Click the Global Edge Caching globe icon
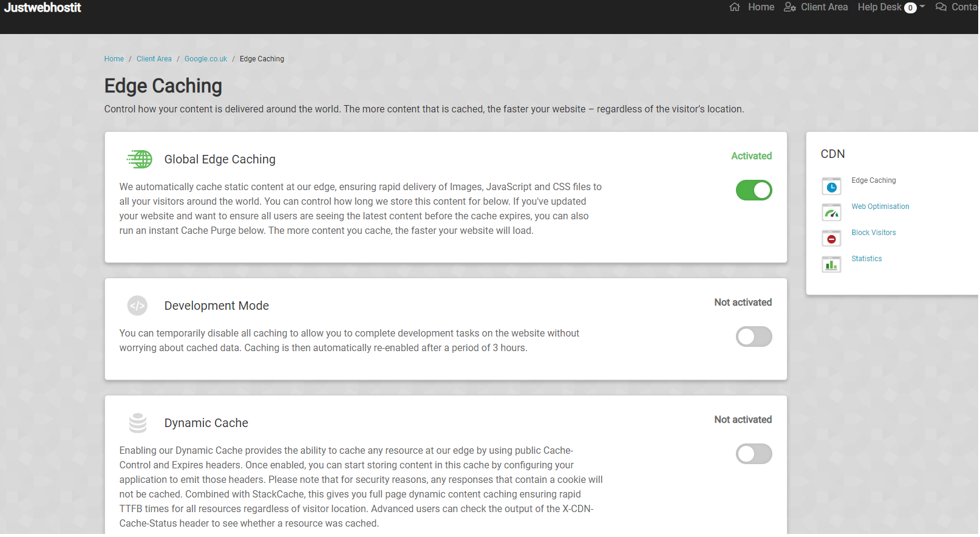The image size is (980, 537). pyautogui.click(x=140, y=159)
